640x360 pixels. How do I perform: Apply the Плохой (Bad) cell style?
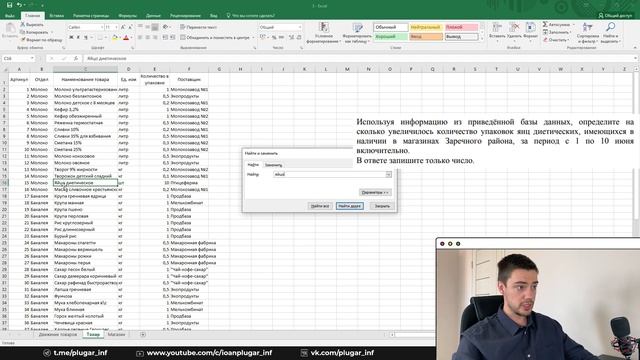click(x=461, y=27)
